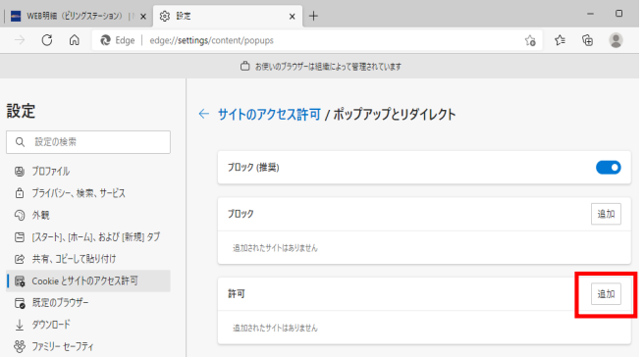This screenshot has height=357, width=644.
Task: Open the user profile avatar
Action: pyautogui.click(x=616, y=40)
